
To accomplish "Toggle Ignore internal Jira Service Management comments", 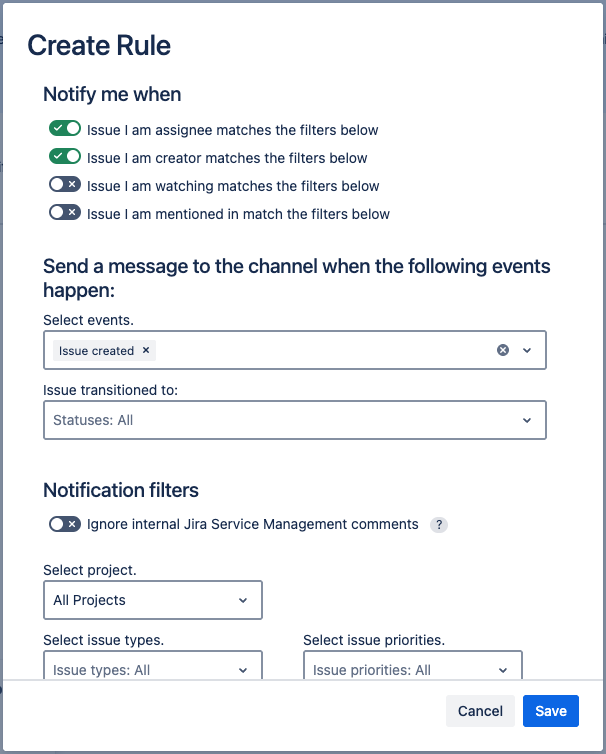I will click(65, 524).
